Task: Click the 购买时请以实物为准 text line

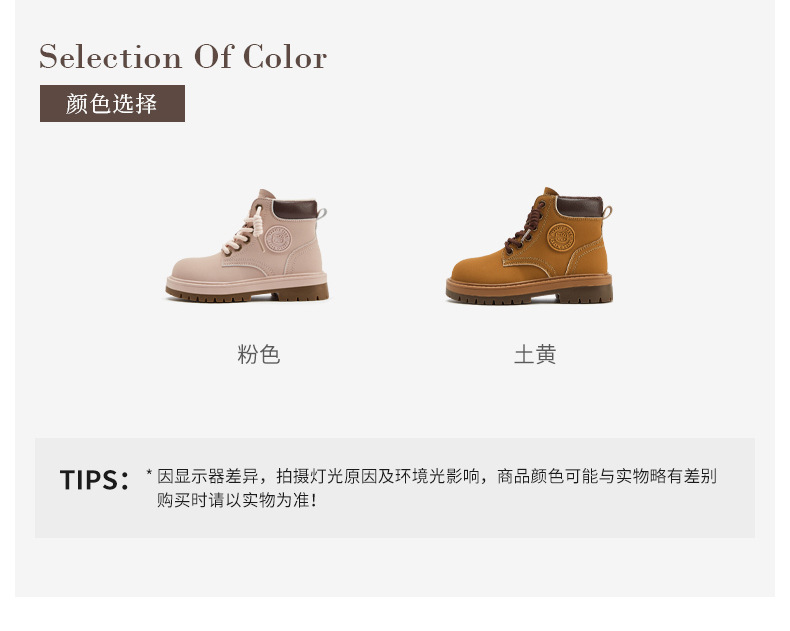Action: [237, 499]
